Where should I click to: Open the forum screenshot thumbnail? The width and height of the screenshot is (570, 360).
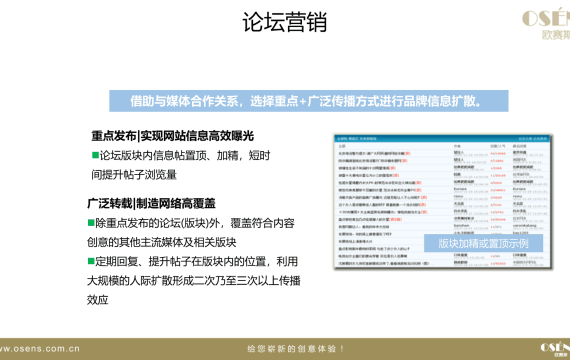coord(443,202)
